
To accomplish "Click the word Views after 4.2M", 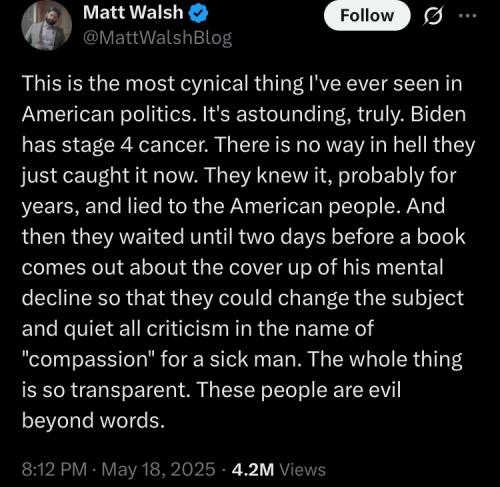I will click(x=302, y=470).
